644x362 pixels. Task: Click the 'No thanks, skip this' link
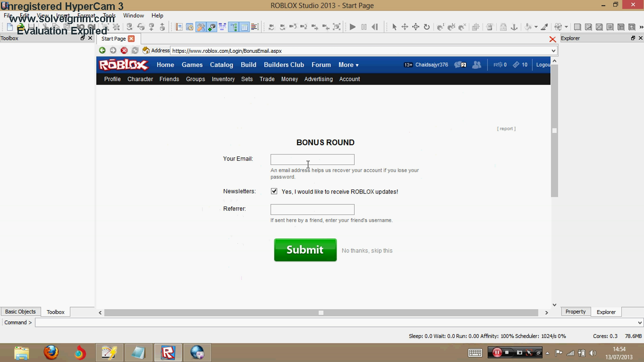(x=367, y=250)
